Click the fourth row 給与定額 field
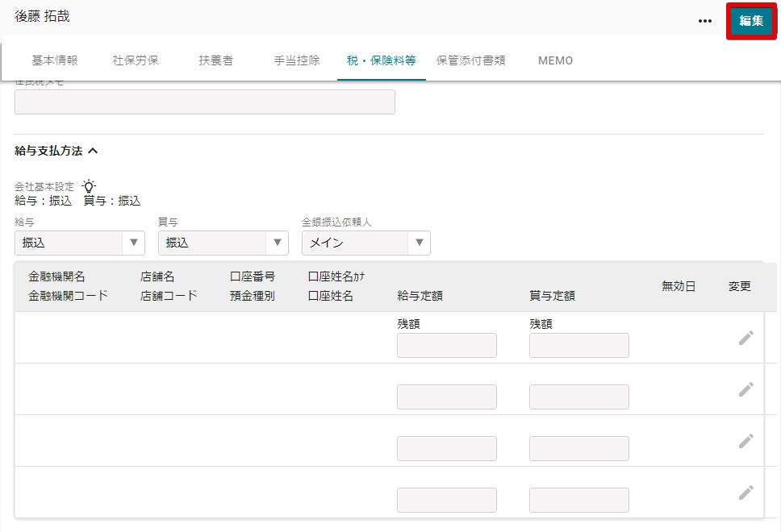 click(x=447, y=500)
